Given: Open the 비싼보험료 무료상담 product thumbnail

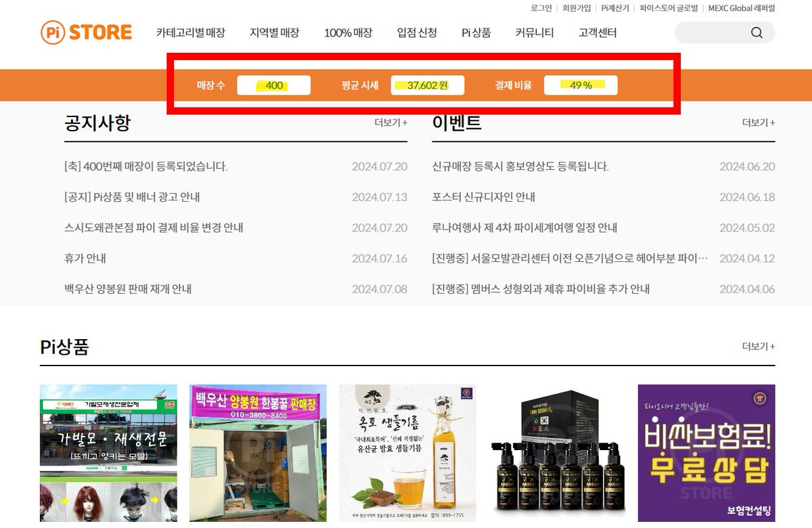Looking at the screenshot, I should 706,454.
